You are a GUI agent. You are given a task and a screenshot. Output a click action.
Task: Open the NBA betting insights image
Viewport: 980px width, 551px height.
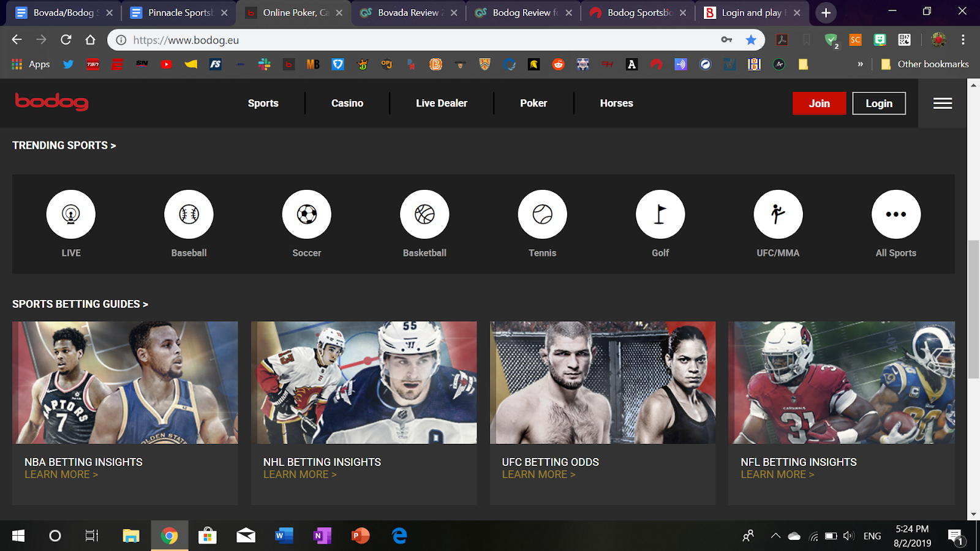[x=125, y=383]
